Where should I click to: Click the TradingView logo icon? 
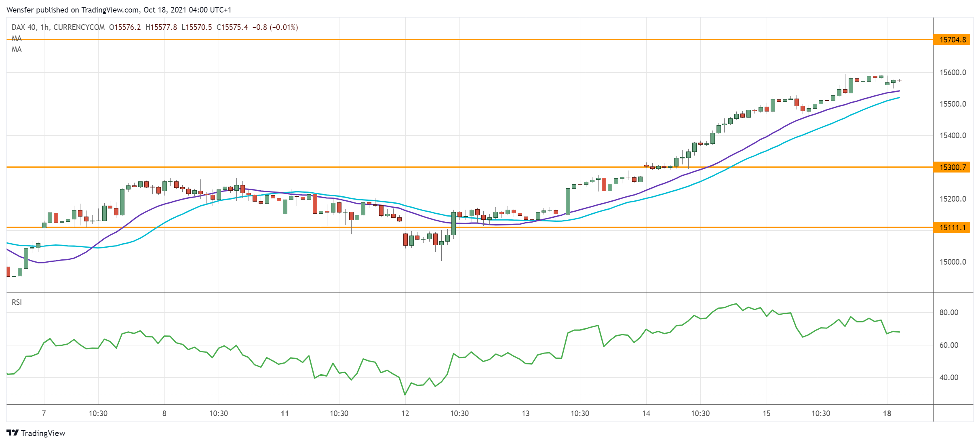[13, 433]
